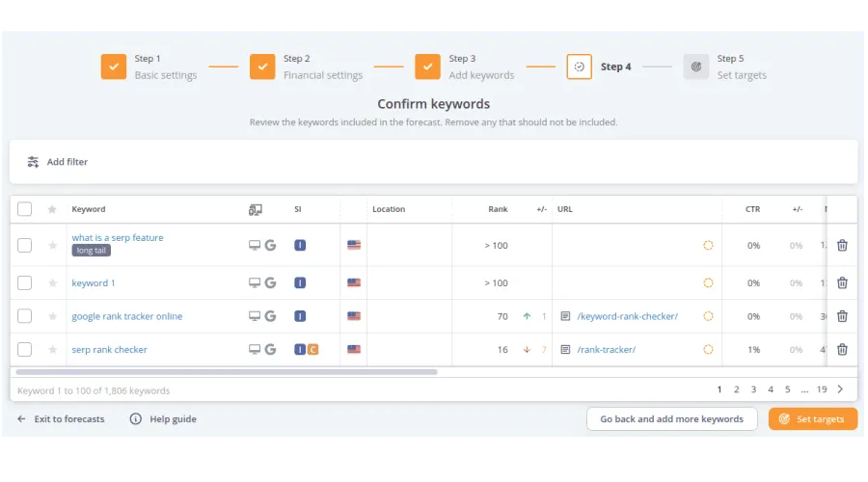Image resolution: width=868 pixels, height=482 pixels.
Task: Click the refresh circle for /rank-tracker/ row
Action: [708, 350]
